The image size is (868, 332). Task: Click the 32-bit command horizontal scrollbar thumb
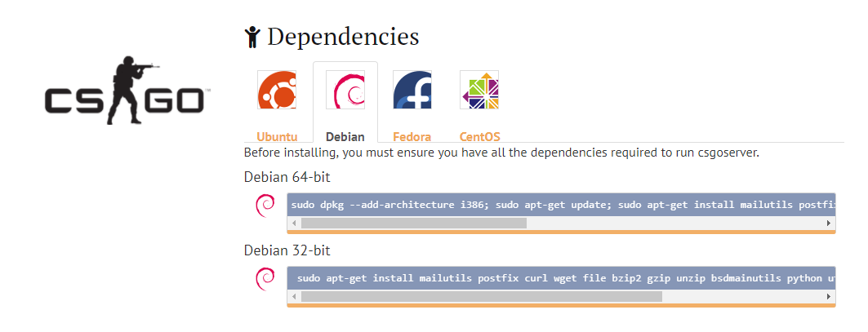pos(482,297)
